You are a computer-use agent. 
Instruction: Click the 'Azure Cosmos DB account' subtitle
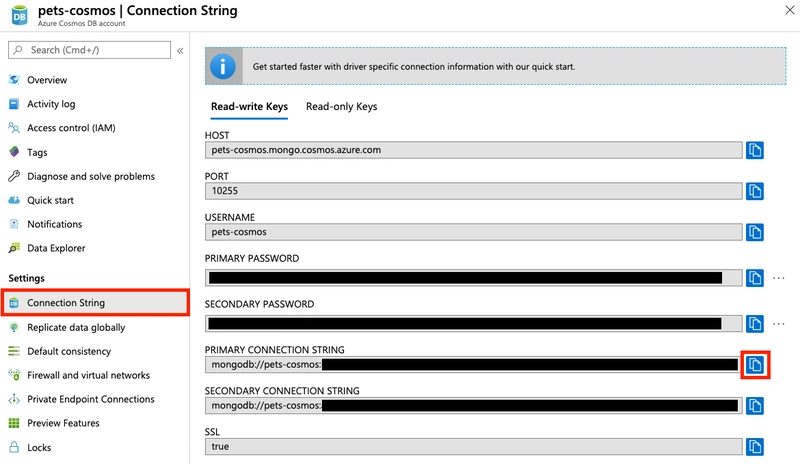point(82,23)
